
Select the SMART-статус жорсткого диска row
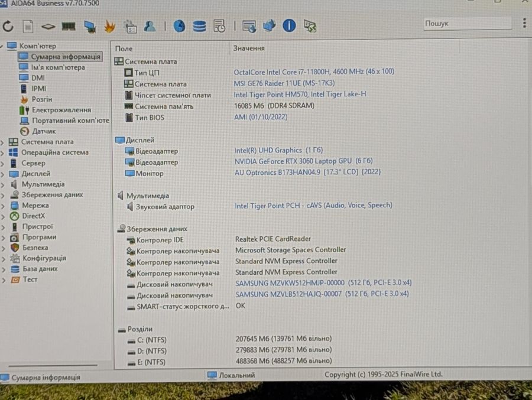[186, 307]
